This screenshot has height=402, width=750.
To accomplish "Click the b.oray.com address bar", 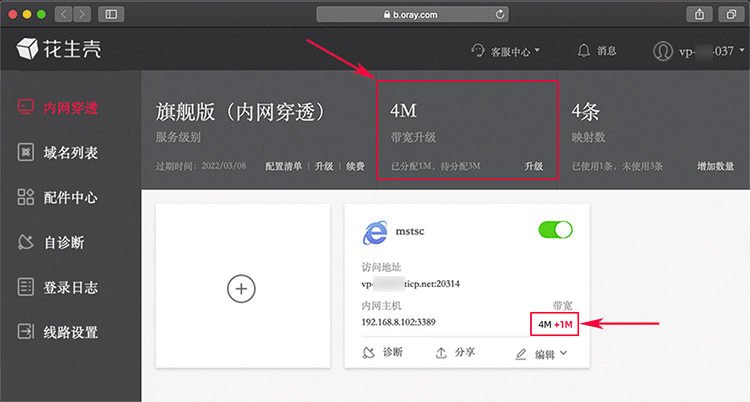I will tap(412, 14).
